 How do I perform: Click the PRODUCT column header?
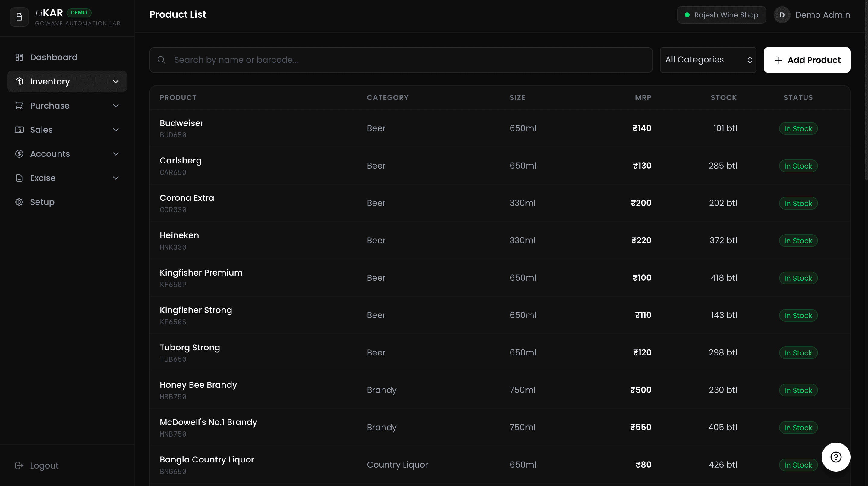[178, 97]
